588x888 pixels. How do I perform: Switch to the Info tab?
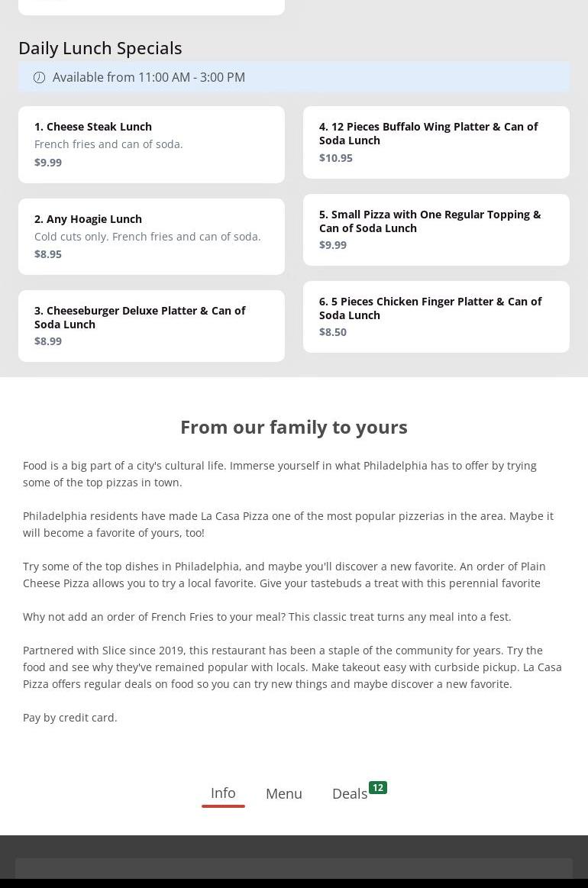(223, 793)
